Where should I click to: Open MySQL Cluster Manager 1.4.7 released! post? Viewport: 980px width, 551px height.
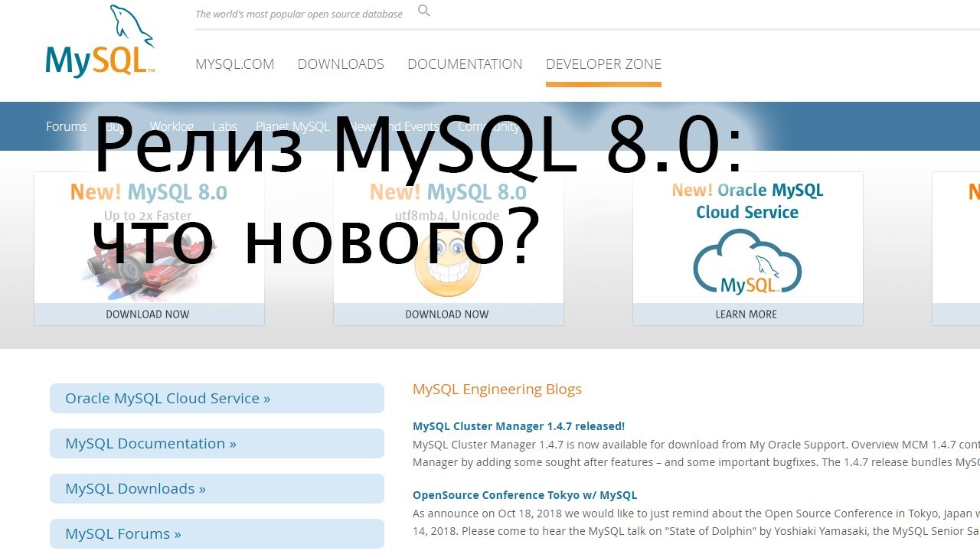coord(518,426)
